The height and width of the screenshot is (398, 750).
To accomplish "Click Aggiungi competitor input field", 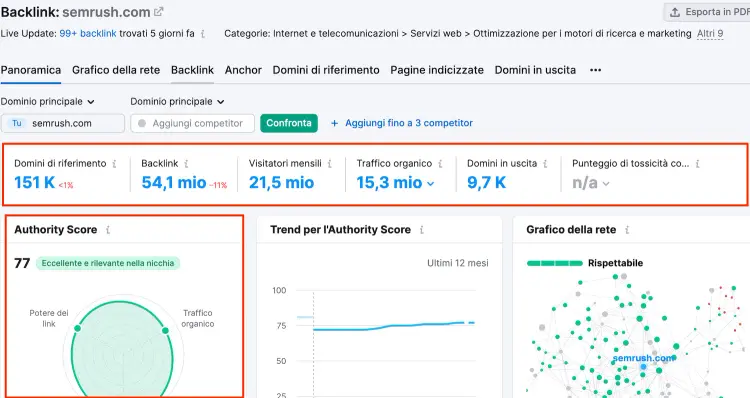I will coord(193,123).
